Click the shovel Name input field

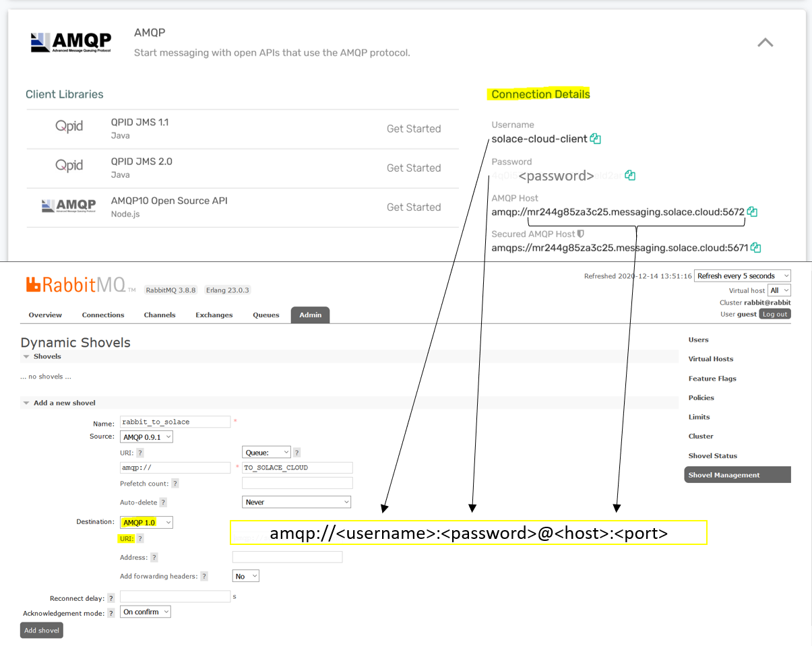tap(175, 423)
